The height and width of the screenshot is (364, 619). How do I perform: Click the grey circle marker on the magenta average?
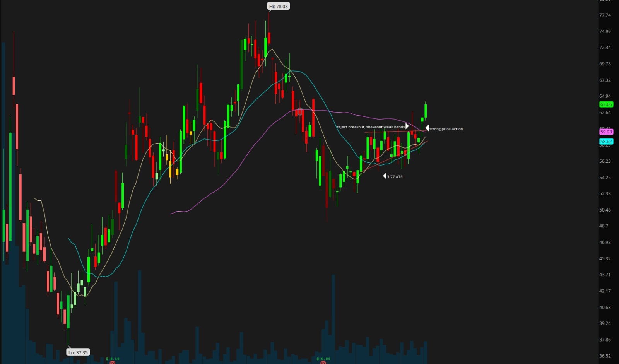[300, 112]
